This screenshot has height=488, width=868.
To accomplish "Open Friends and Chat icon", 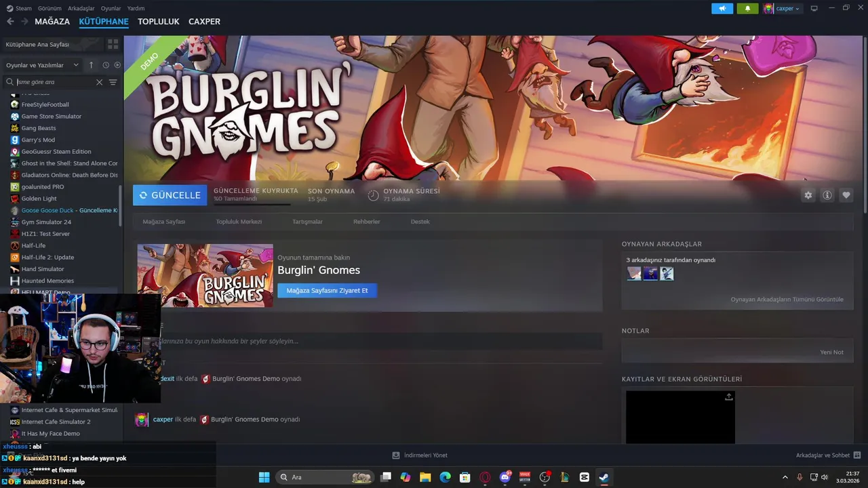I will [x=857, y=455].
